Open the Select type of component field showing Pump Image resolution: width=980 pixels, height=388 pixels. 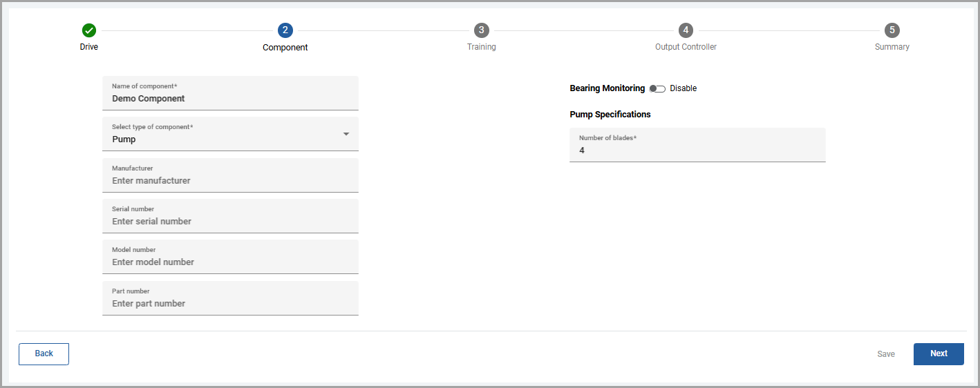pyautogui.click(x=221, y=134)
